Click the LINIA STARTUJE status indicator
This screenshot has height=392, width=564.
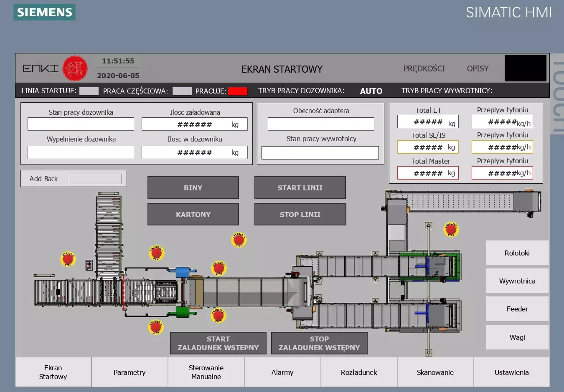(x=89, y=91)
